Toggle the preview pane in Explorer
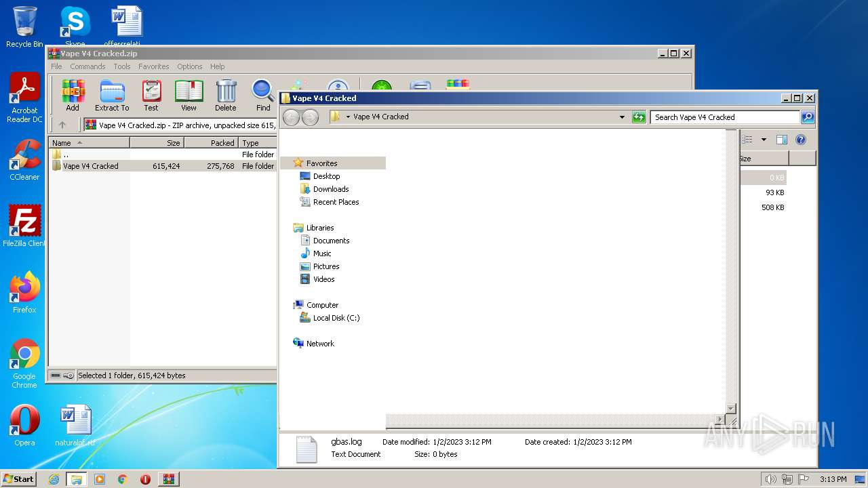 pyautogui.click(x=781, y=140)
